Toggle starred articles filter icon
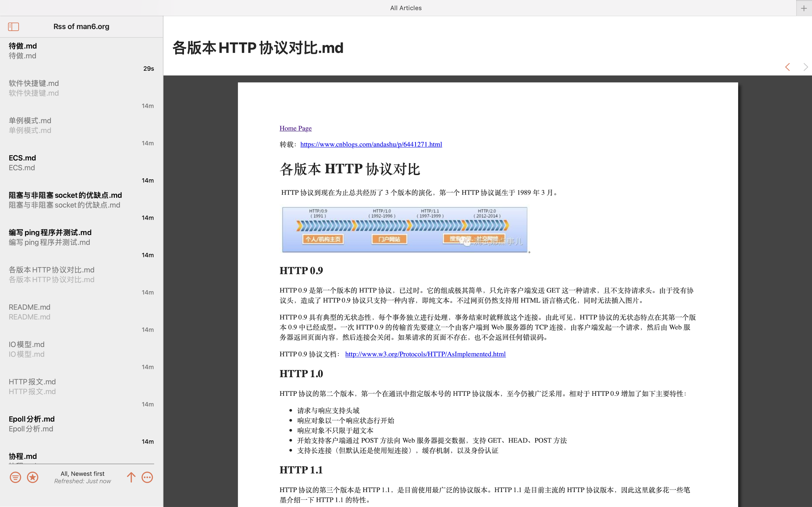The image size is (812, 507). [32, 477]
